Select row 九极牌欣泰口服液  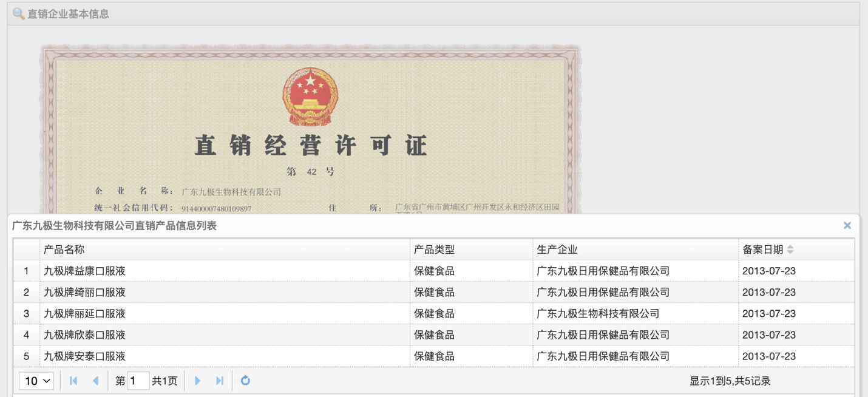tap(434, 334)
